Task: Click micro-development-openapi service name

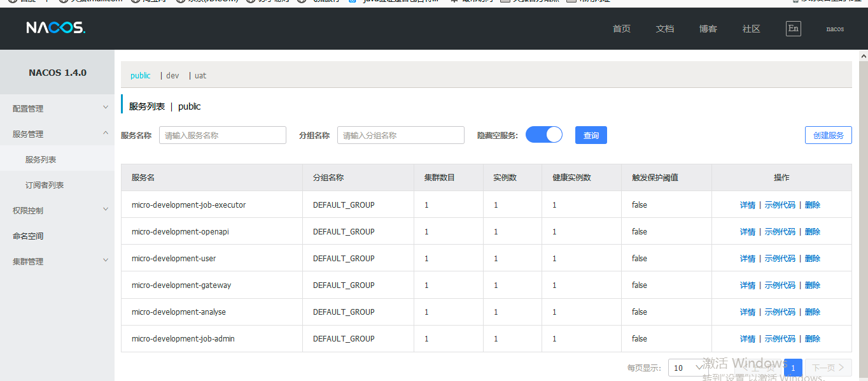Action: (x=180, y=232)
